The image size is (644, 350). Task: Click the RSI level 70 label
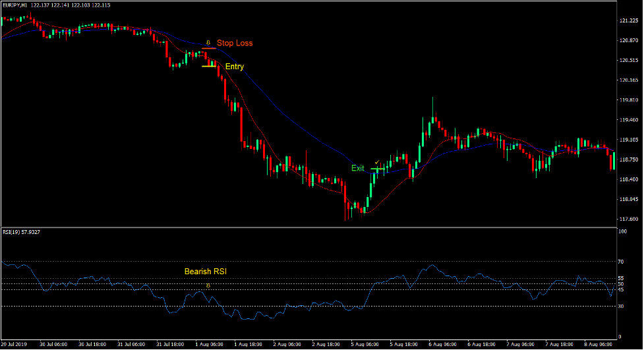coord(621,262)
